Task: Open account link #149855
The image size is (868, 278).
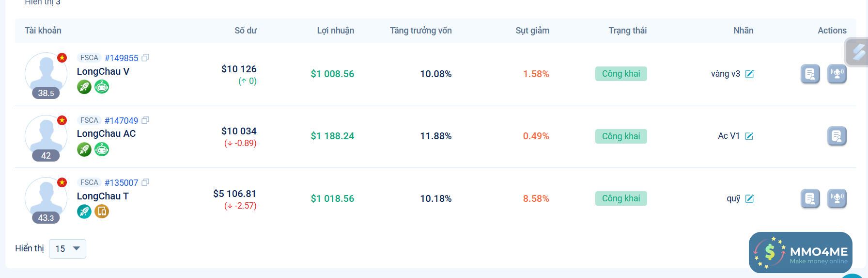Action: (121, 58)
